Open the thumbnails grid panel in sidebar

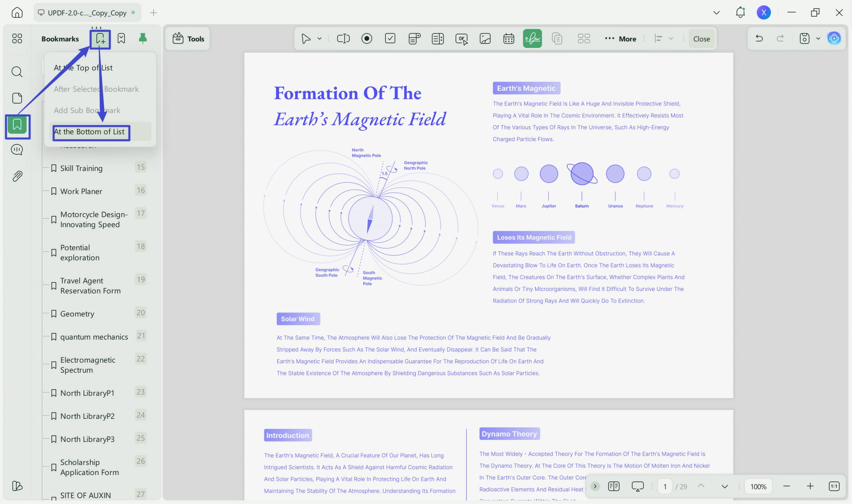click(x=17, y=38)
